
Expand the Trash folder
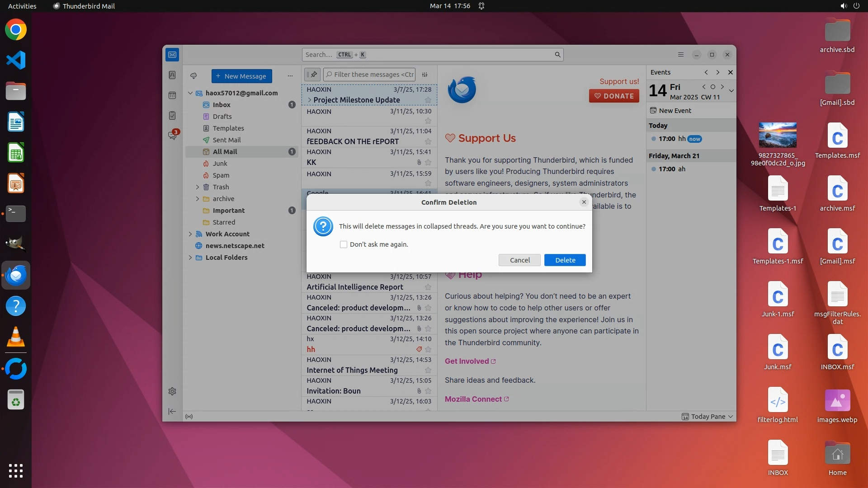click(197, 187)
